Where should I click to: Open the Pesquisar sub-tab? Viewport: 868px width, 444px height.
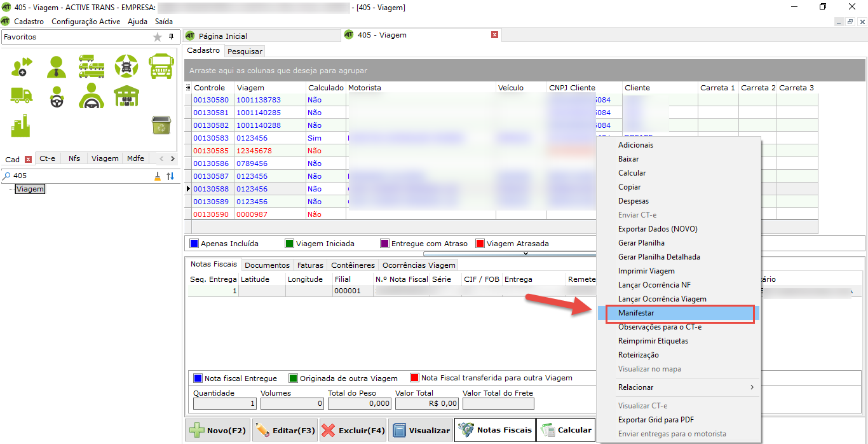245,51
